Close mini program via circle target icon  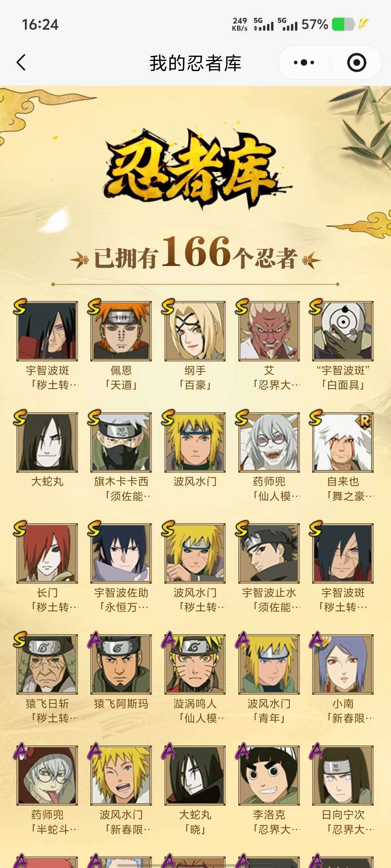(357, 63)
